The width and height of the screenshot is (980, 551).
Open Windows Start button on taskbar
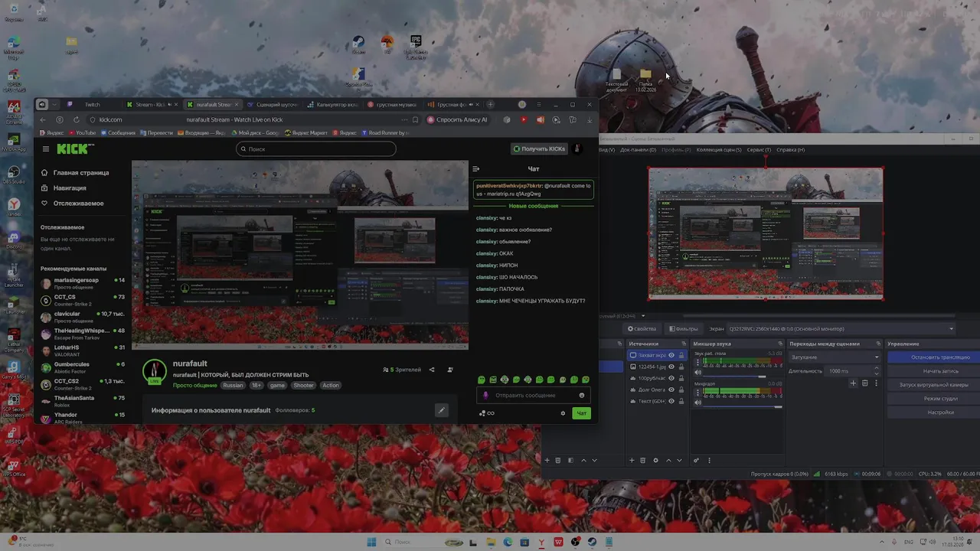(371, 542)
